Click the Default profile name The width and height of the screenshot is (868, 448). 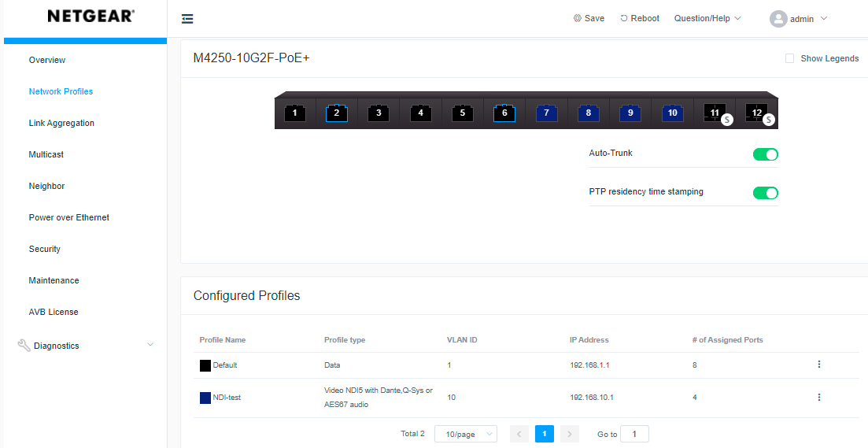pos(225,365)
